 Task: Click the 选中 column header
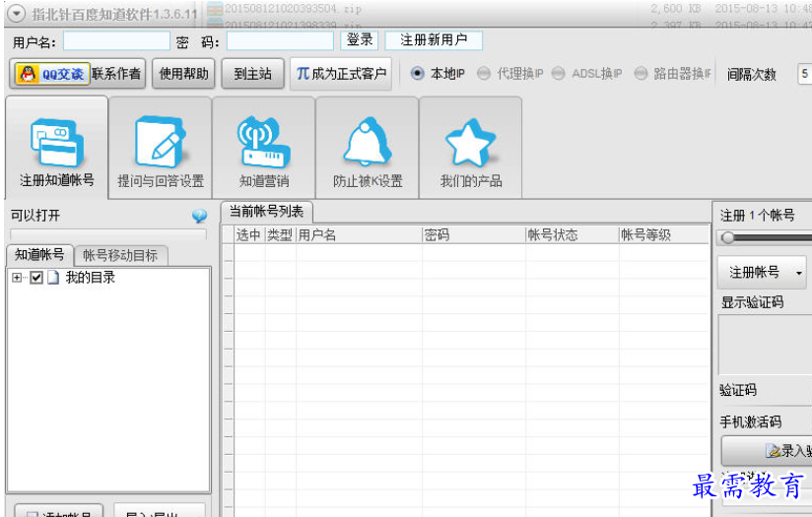point(248,235)
